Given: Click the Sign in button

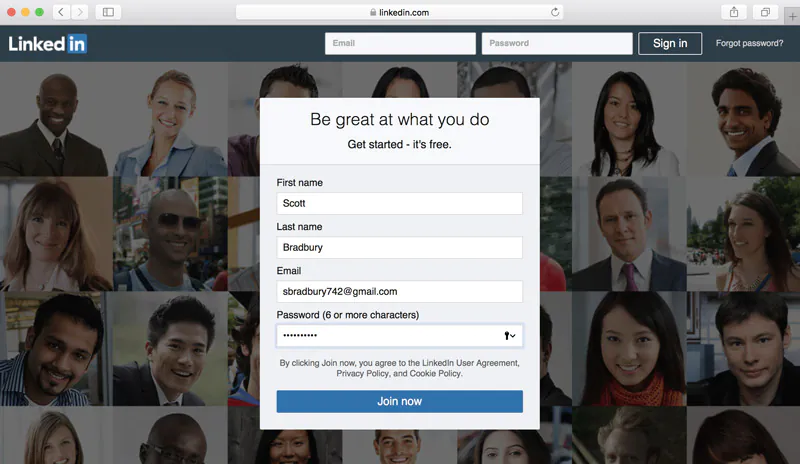Looking at the screenshot, I should (670, 43).
